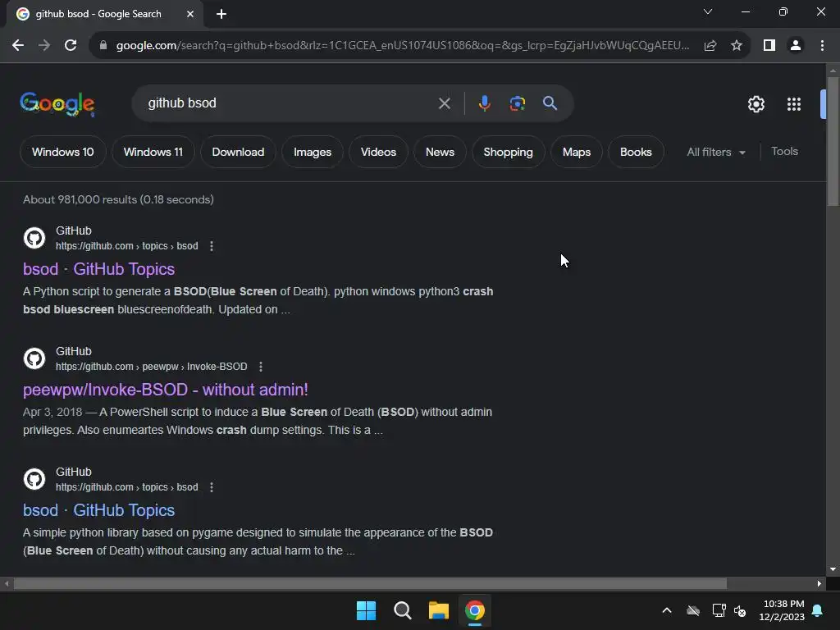840x630 pixels.
Task: Click GitHub favicon of third result
Action: (x=34, y=479)
